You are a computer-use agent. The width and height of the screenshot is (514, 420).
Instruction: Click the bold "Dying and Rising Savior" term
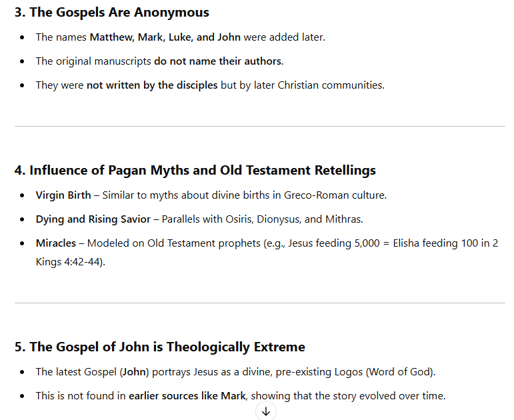click(x=93, y=219)
